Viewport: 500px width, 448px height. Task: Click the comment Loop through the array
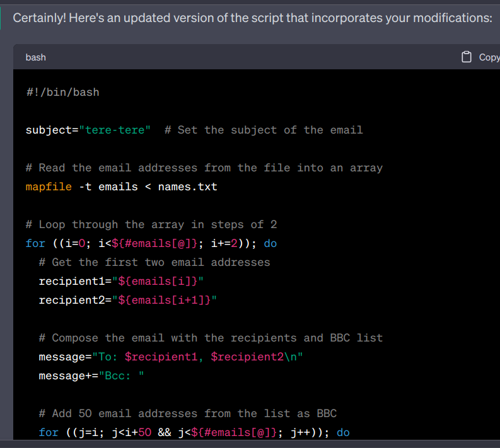coord(151,224)
